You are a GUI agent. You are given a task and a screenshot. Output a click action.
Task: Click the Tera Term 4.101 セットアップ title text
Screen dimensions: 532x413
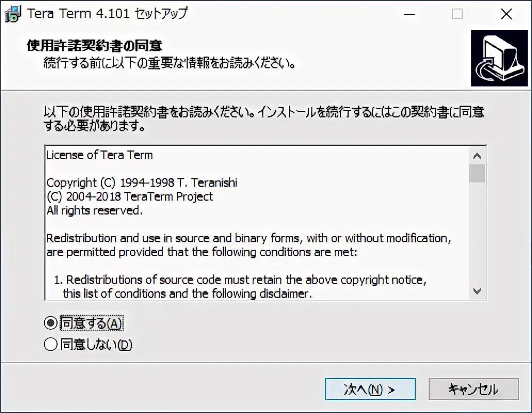107,13
